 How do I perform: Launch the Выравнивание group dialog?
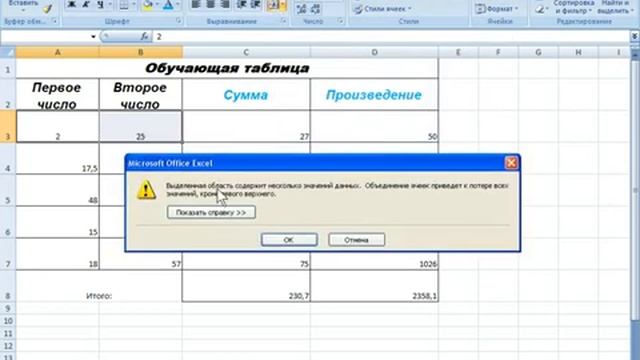(284, 21)
